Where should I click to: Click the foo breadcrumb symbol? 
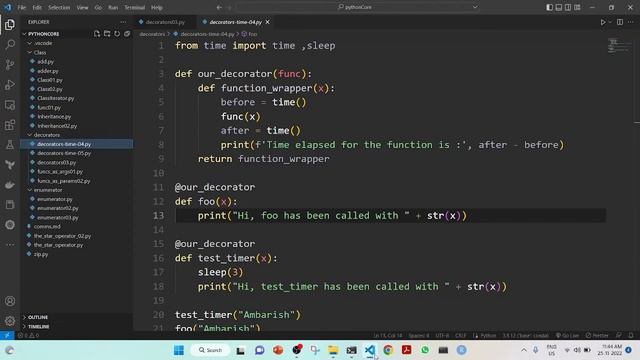point(249,34)
